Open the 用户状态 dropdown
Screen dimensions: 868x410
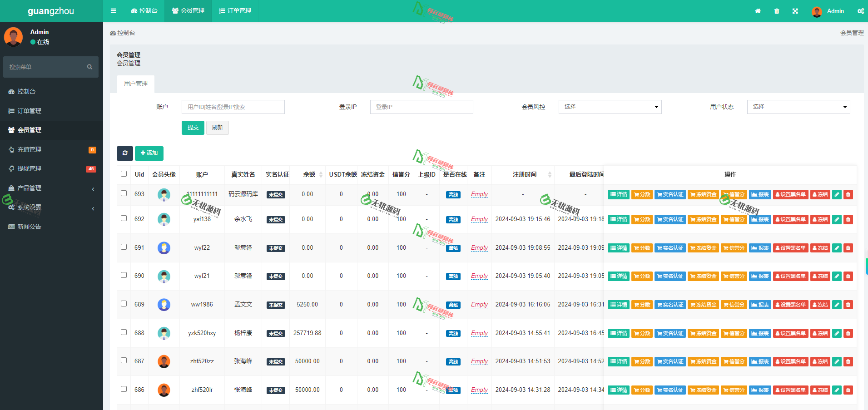pyautogui.click(x=798, y=107)
